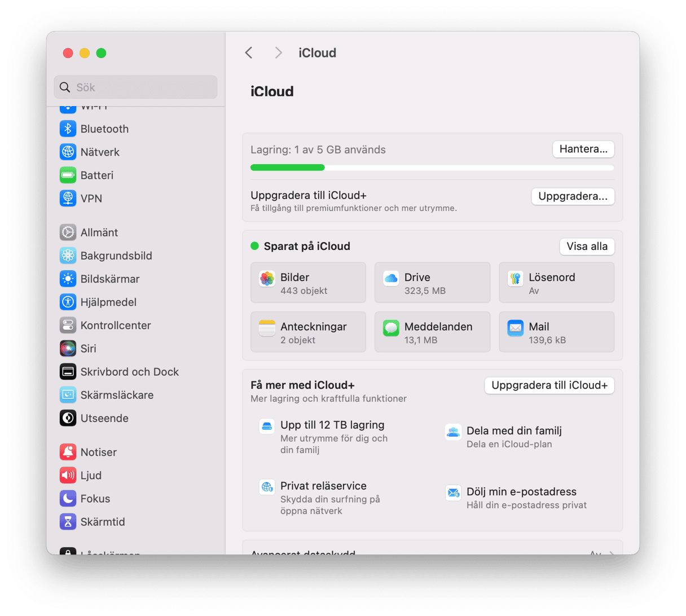Screen dimensions: 686x616
Task: Open the Bildskärmar sun icon
Action: (x=68, y=279)
